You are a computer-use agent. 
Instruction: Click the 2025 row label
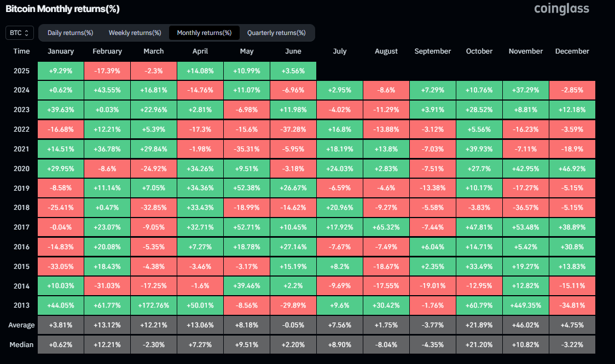pos(22,71)
